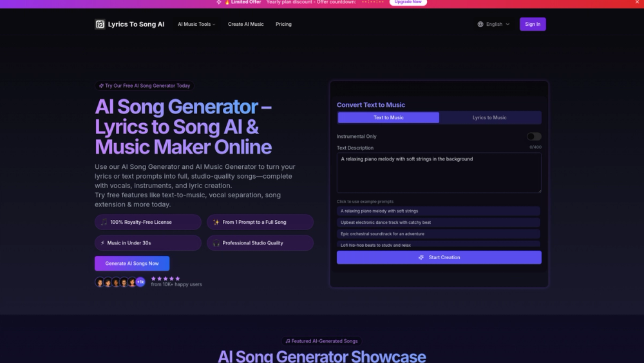Image resolution: width=644 pixels, height=363 pixels.
Task: Click the Lyrics To Song AI logo icon
Action: tap(100, 25)
